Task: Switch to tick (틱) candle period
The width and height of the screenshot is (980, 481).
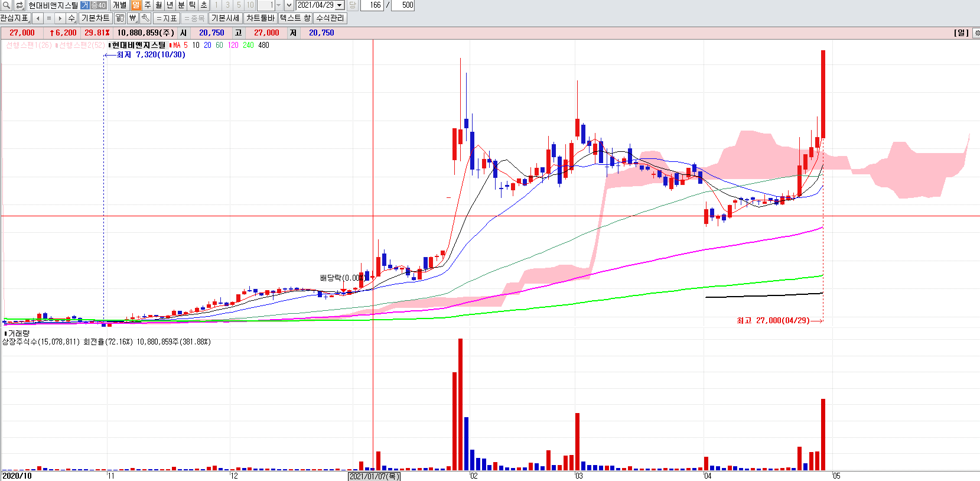Action: click(x=193, y=5)
